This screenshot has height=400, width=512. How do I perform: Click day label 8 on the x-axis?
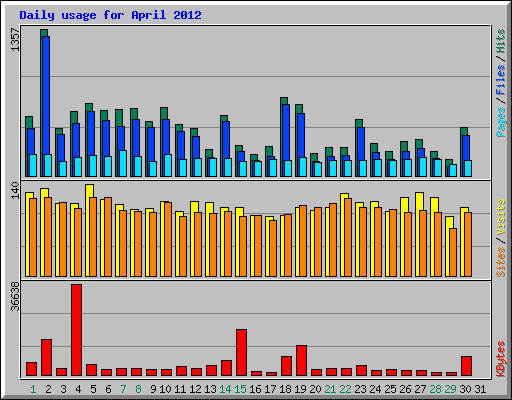(138, 389)
